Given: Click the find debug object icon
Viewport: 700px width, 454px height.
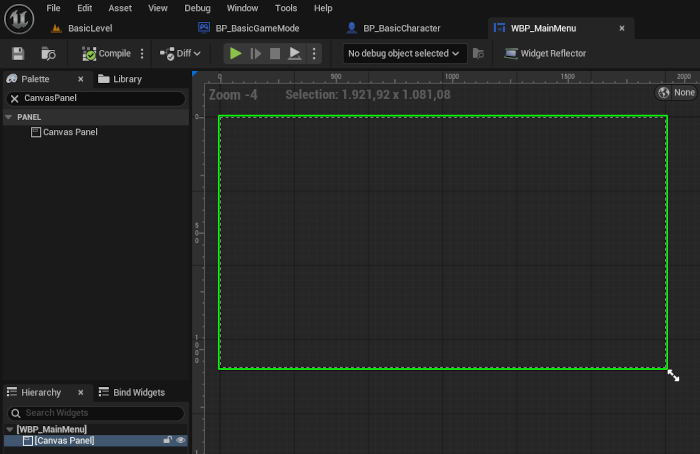Looking at the screenshot, I should tap(478, 53).
